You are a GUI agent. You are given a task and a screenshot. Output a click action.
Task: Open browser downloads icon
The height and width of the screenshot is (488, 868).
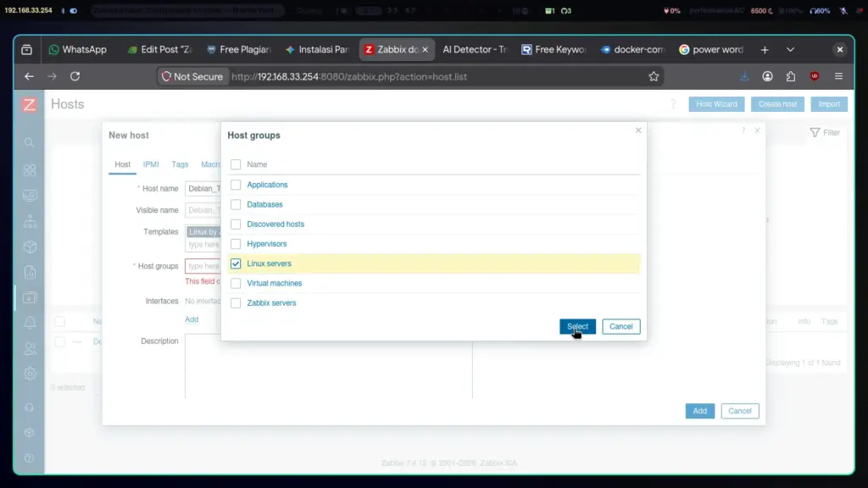(744, 76)
